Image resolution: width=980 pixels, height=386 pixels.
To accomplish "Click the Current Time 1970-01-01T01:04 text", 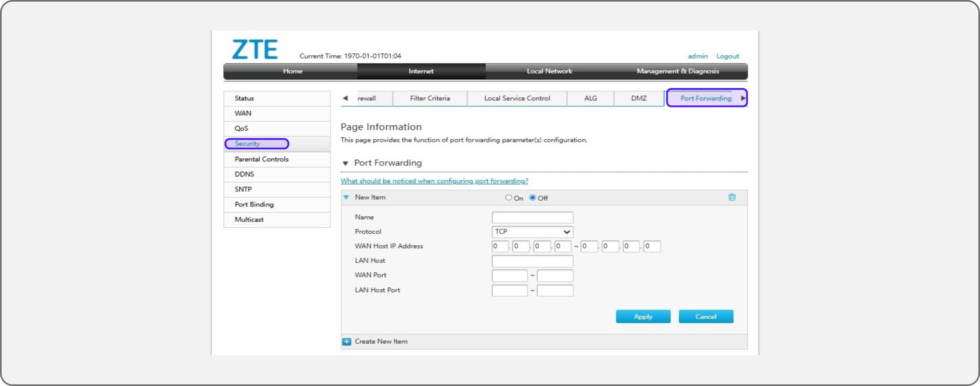I will click(x=350, y=56).
